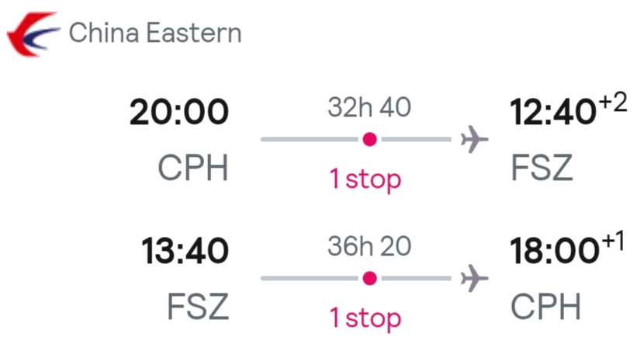Image resolution: width=644 pixels, height=351 pixels.
Task: Select the 18:00 return arrival time
Action: click(x=555, y=251)
